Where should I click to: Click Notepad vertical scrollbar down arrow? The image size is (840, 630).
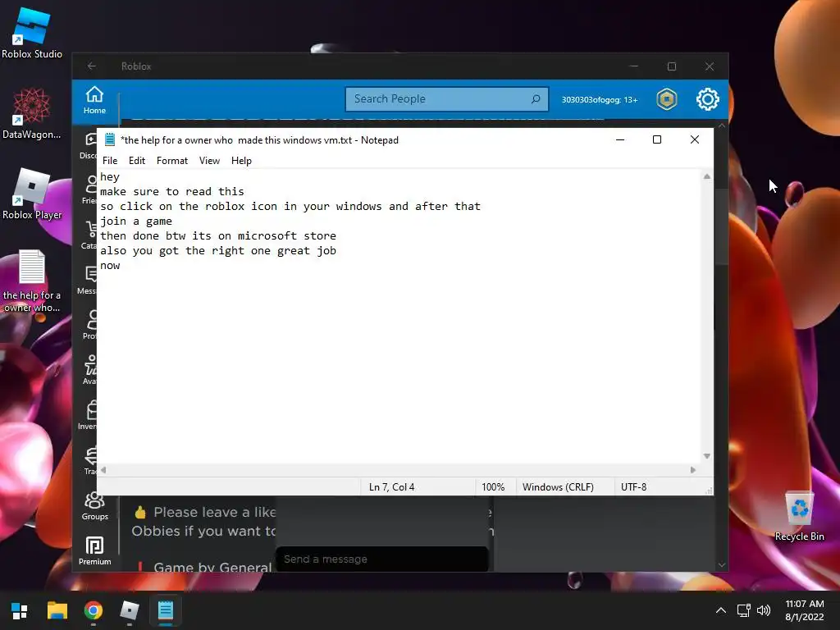[706, 456]
